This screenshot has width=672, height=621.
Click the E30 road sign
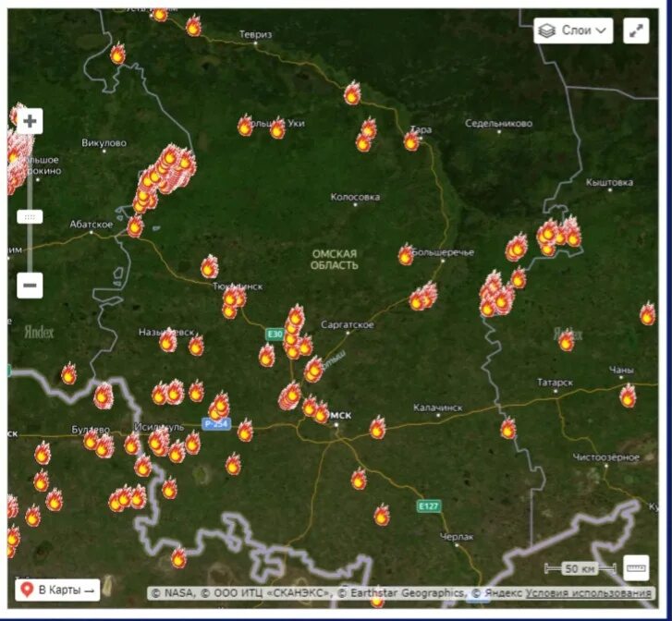click(275, 334)
